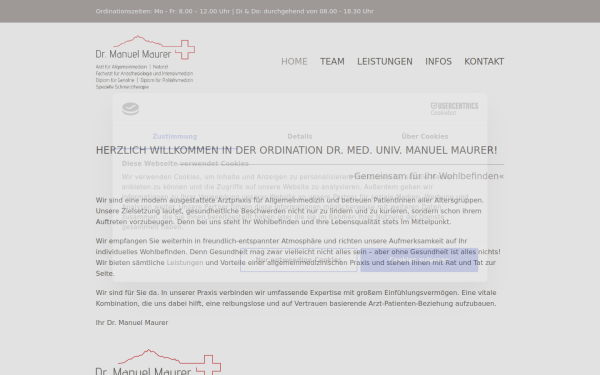Switch to the Über Cookies tab
The image size is (600, 375).
425,137
